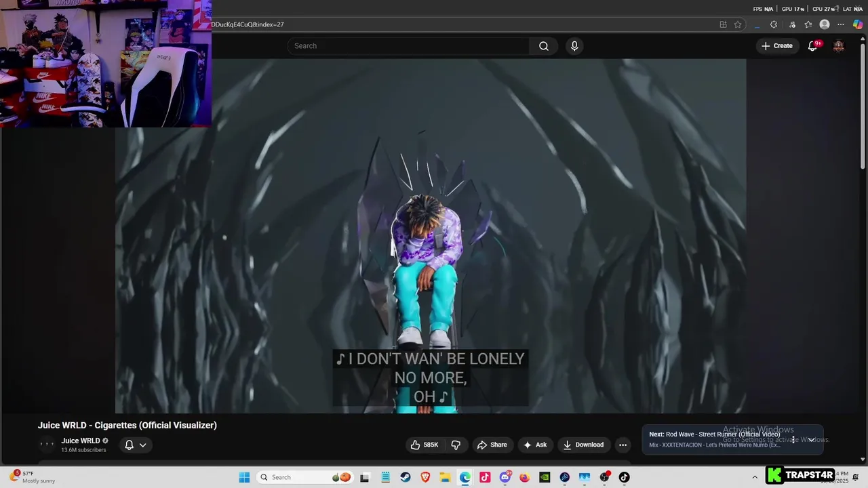The image size is (868, 488).
Task: Launch Steam from the taskbar
Action: [406, 477]
